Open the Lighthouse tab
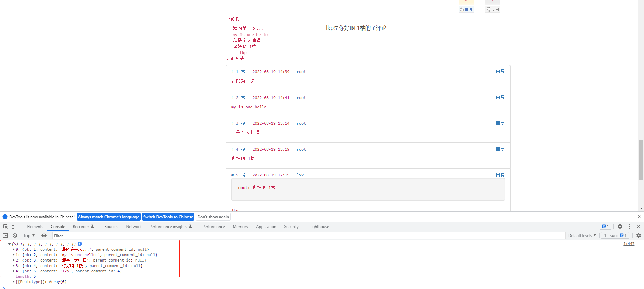The height and width of the screenshot is (289, 644). 319,227
